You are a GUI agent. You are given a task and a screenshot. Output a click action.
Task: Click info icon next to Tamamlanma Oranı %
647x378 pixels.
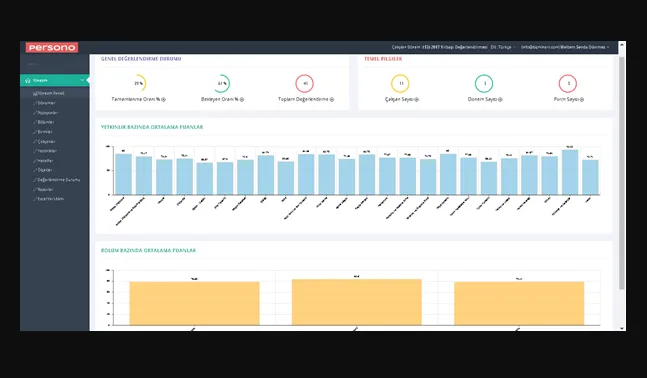coord(163,99)
